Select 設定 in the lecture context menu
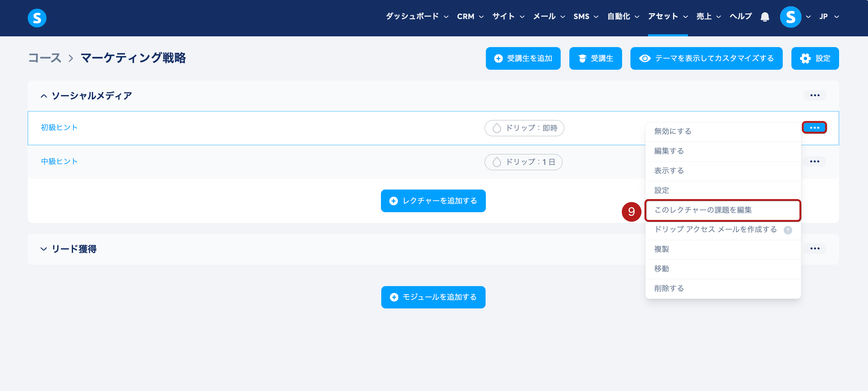 (x=723, y=190)
